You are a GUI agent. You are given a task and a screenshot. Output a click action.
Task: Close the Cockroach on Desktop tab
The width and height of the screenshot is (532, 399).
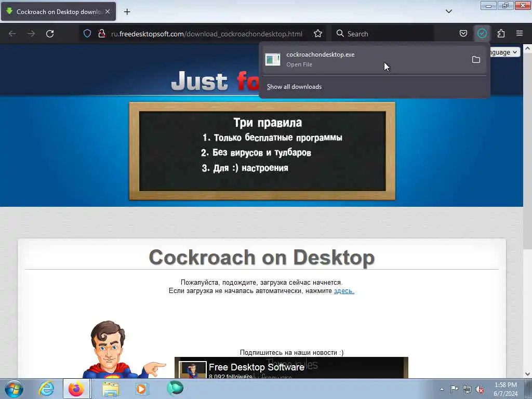point(108,11)
